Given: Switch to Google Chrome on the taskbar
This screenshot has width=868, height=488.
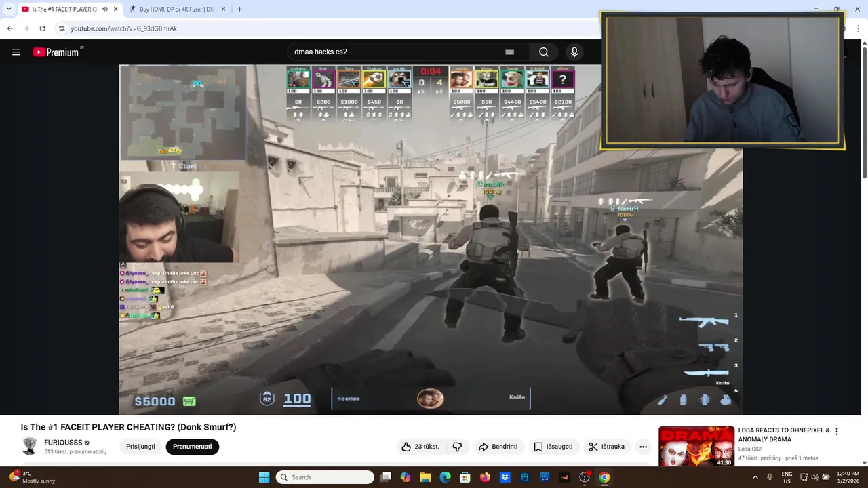Looking at the screenshot, I should point(604,477).
